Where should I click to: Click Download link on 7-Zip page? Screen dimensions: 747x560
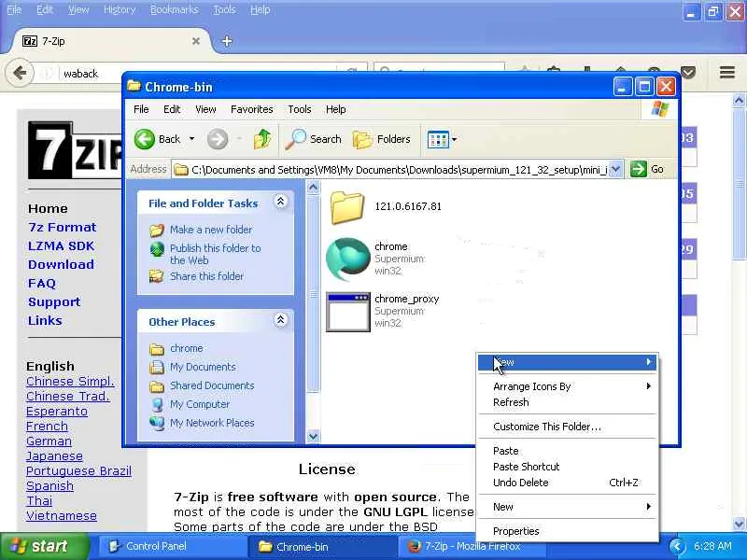coord(61,264)
